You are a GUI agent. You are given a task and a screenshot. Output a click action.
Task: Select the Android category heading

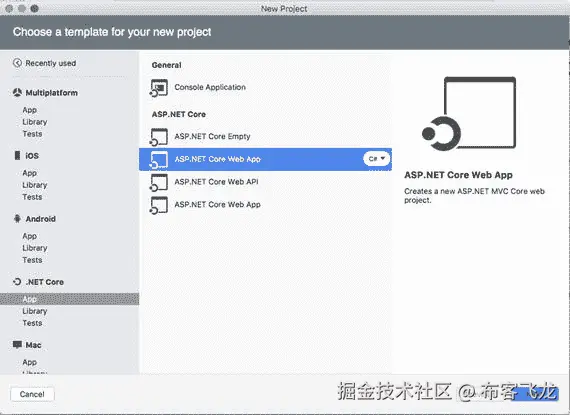(40, 219)
